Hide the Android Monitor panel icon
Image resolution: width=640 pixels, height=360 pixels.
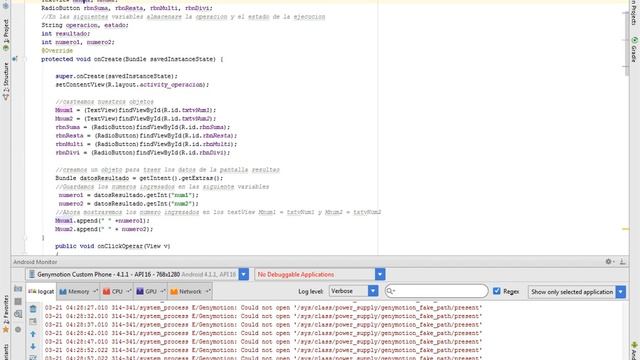tap(622, 262)
